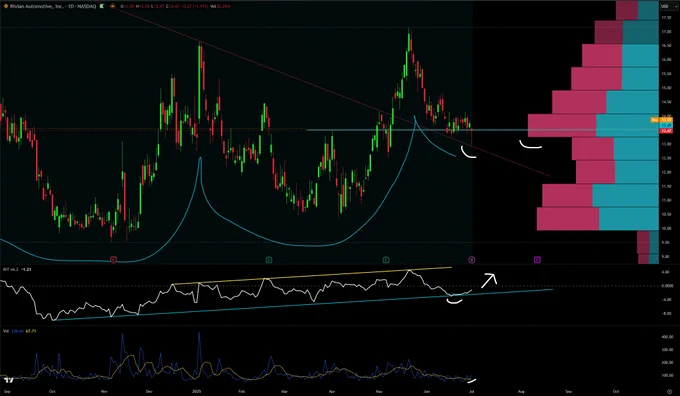This screenshot has width=680, height=396.
Task: Click the 200.00 volume axis label
Action: (x=667, y=362)
